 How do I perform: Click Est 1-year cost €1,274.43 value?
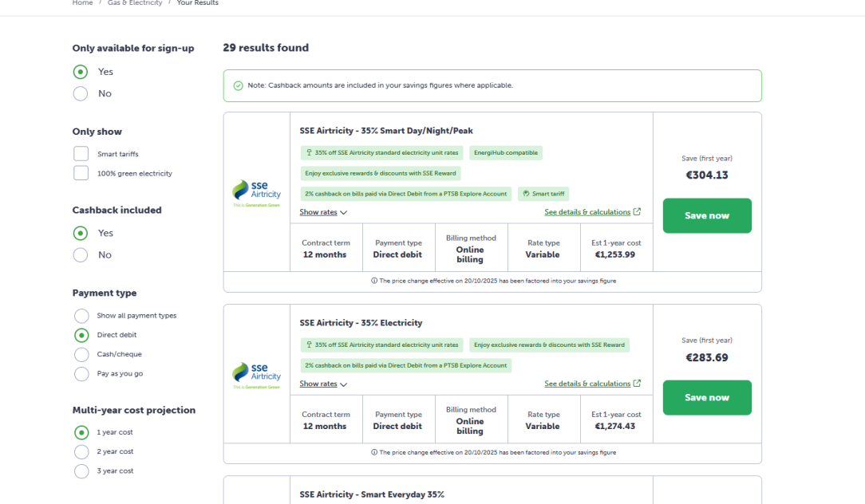point(615,427)
